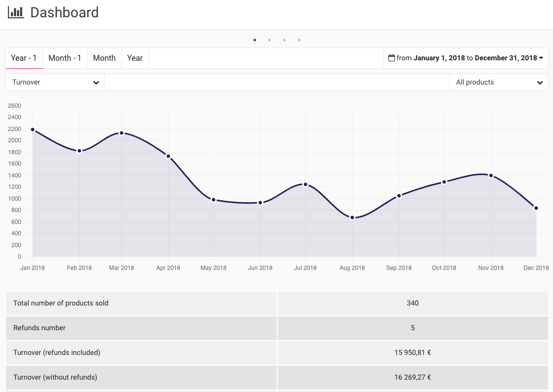
Task: Switch to the third carousel pagination dot
Action: pyautogui.click(x=284, y=40)
